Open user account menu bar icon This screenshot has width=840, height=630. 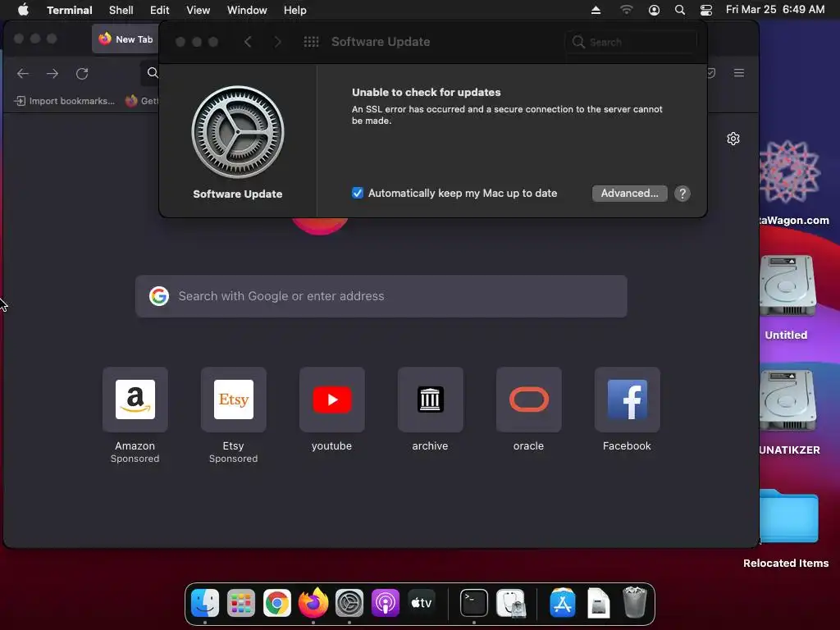[654, 10]
